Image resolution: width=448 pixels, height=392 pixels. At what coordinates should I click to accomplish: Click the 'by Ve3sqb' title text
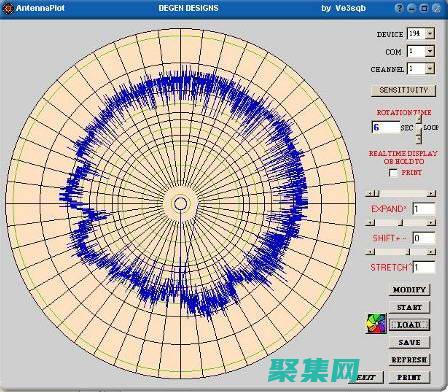click(343, 8)
